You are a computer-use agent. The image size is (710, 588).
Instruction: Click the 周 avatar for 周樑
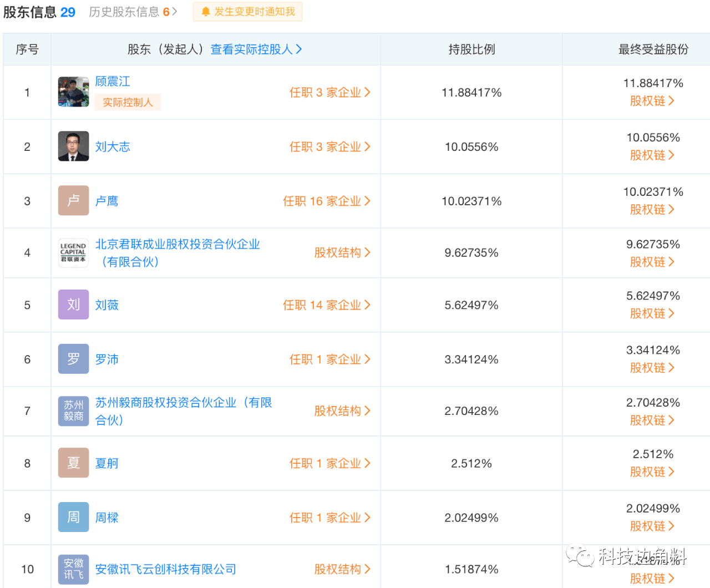(73, 517)
